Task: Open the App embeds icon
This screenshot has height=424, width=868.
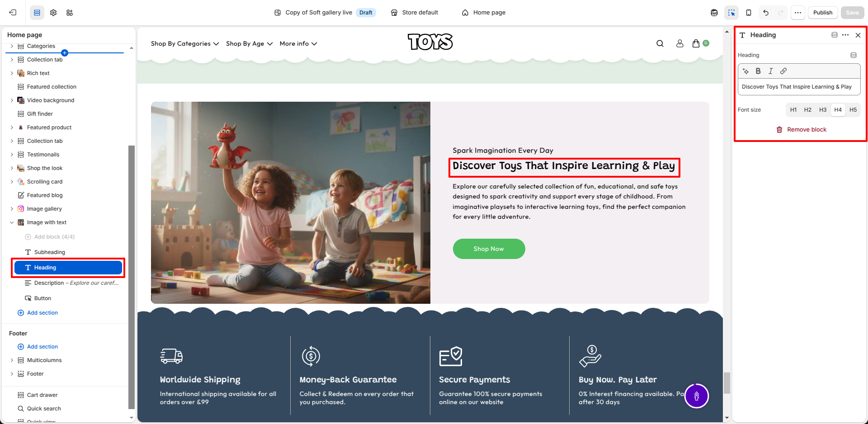Action: [x=70, y=13]
